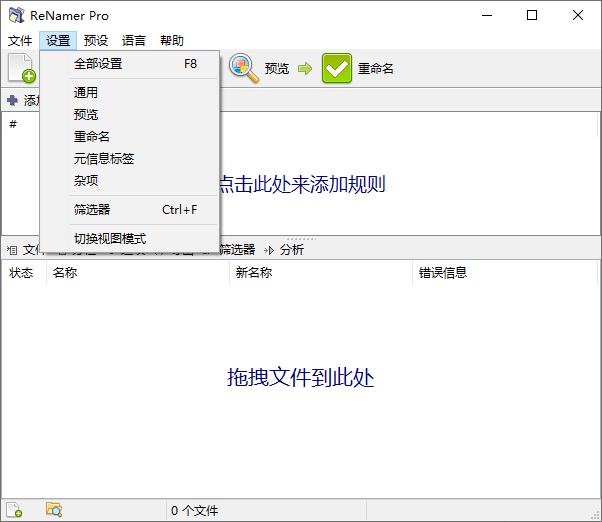Sort by the 新名称 column header

(x=321, y=273)
